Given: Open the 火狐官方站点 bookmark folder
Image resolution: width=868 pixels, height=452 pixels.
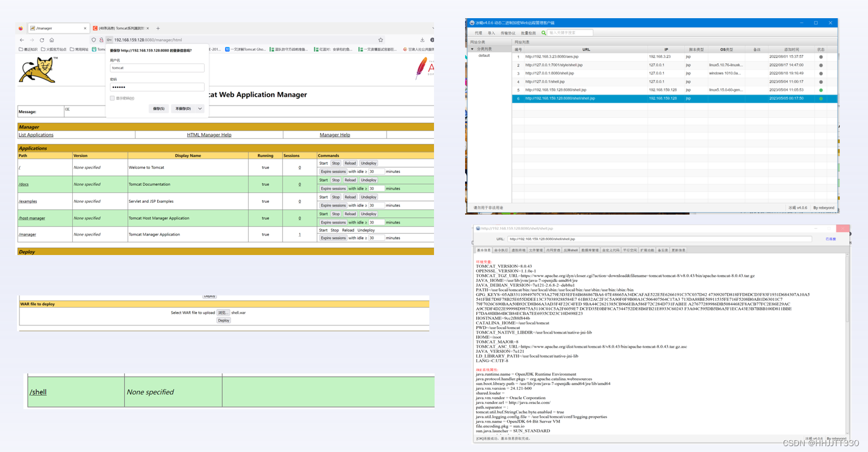Looking at the screenshot, I should click(54, 49).
